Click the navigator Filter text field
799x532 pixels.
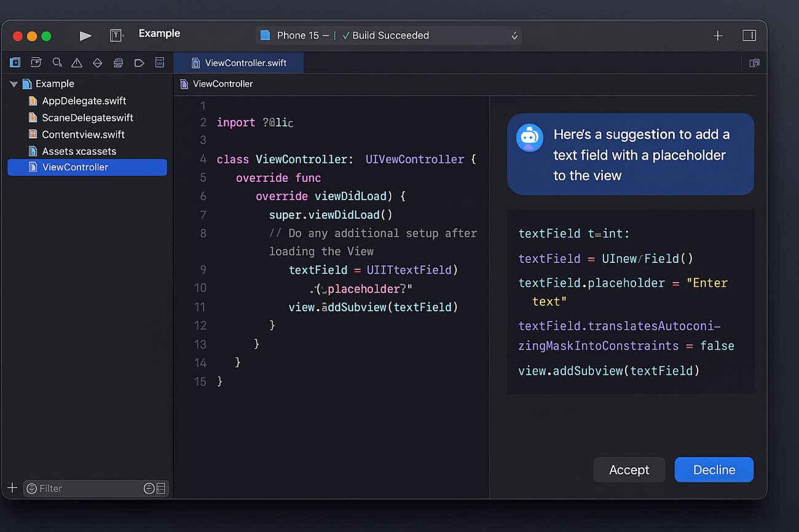point(86,488)
